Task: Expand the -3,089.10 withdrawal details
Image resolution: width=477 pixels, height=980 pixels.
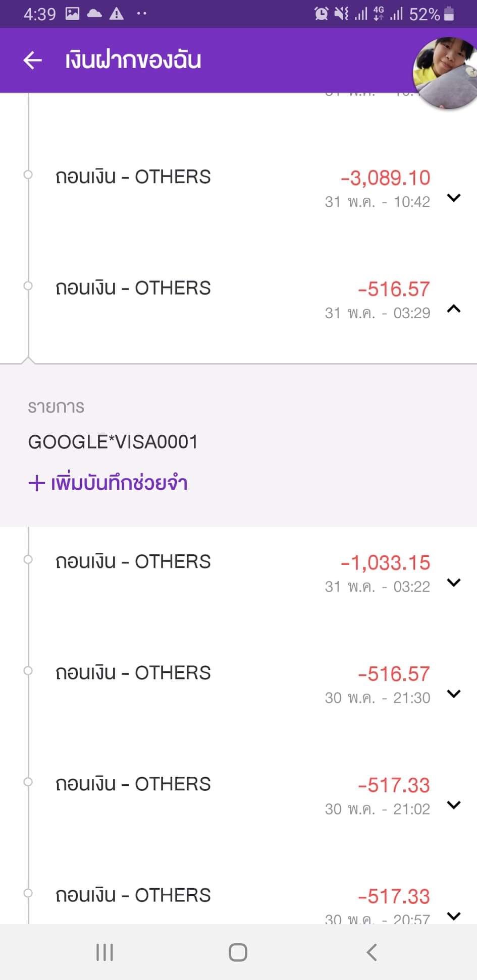Action: pos(454,198)
